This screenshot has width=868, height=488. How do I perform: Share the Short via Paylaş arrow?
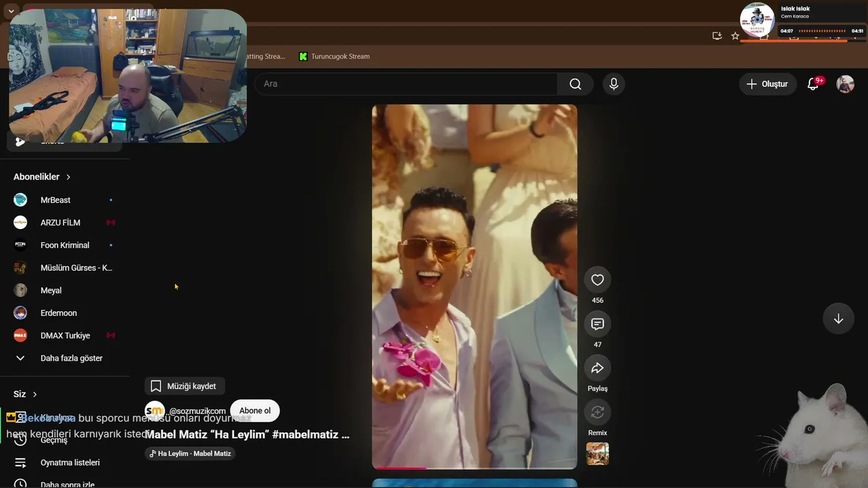point(597,368)
